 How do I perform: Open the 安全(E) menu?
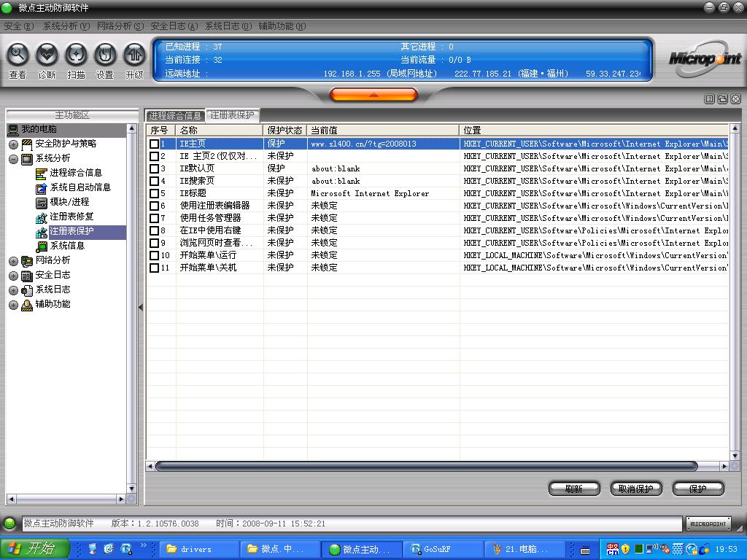pyautogui.click(x=18, y=26)
